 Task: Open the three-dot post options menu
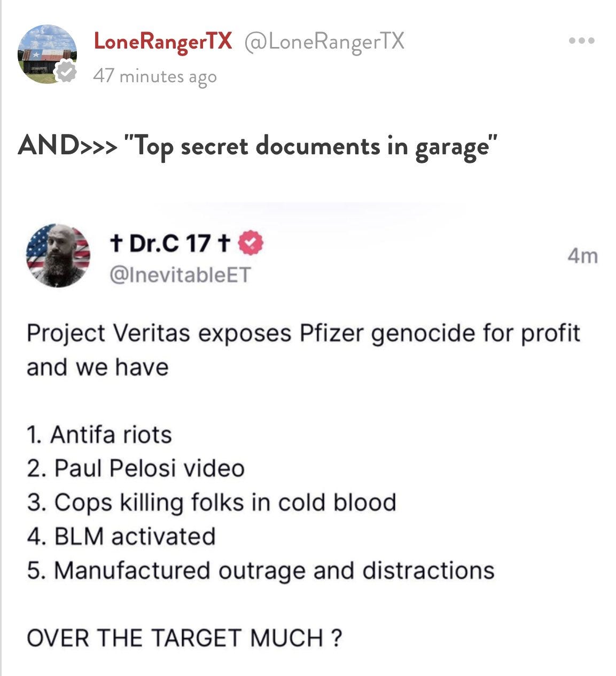tap(582, 41)
